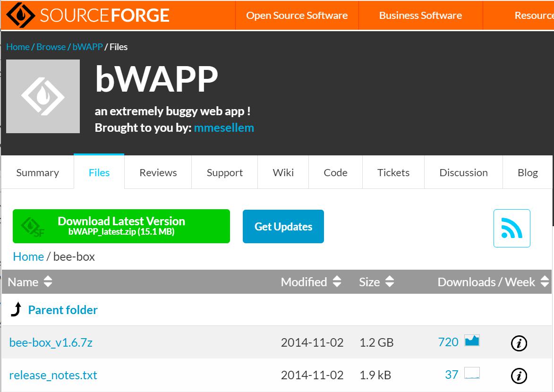Click the bWAPP project placeholder image
The image size is (554, 392).
tap(43, 96)
